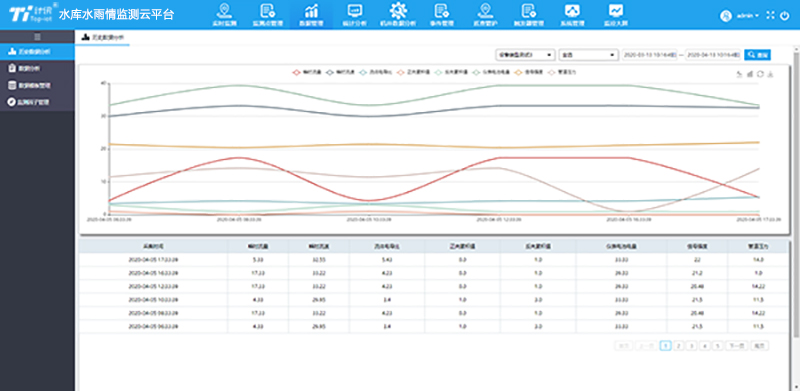
Task: Click the chart refresh/restore icon above the graph
Action: click(x=760, y=74)
